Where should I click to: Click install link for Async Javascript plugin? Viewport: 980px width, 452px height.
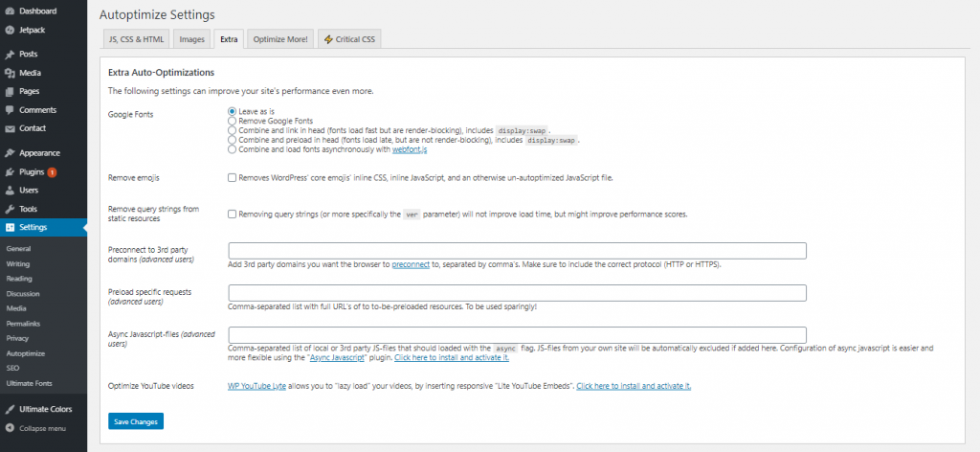point(452,358)
